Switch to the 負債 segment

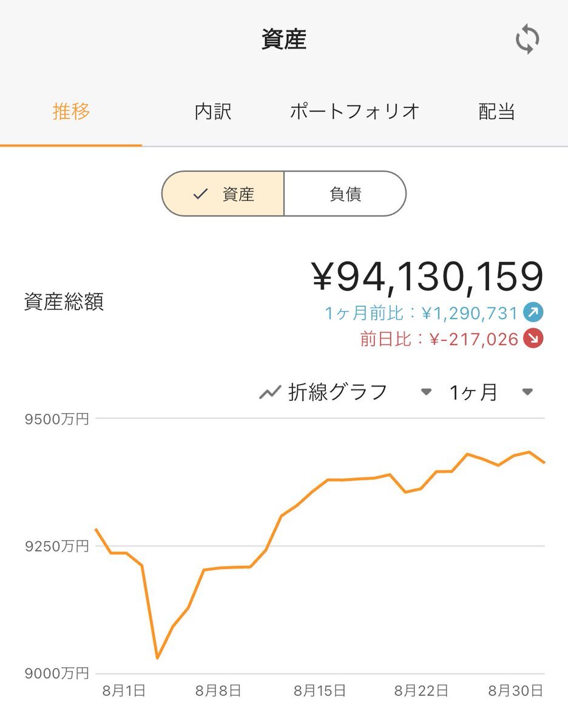pyautogui.click(x=345, y=194)
